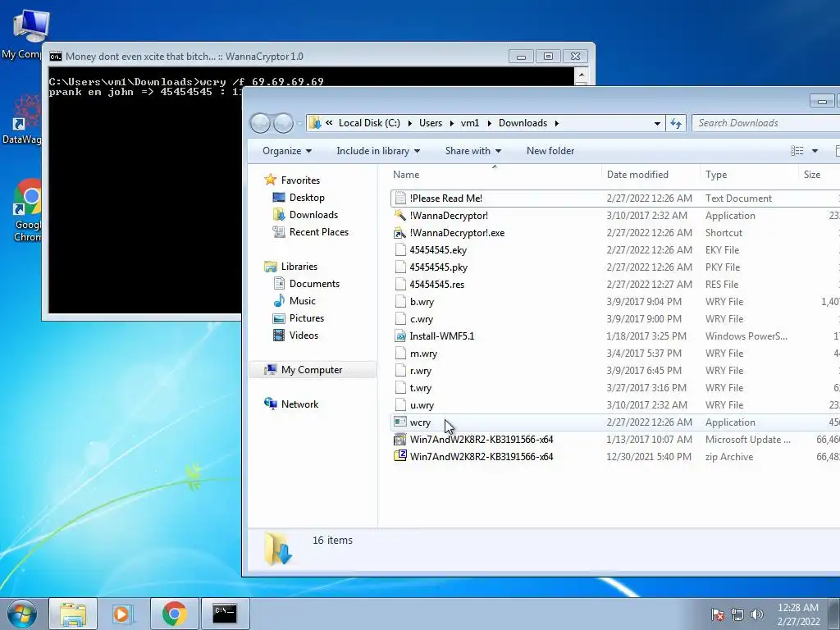Expand the address bar history dropdown arrow
Viewport: 840px width, 630px height.
[657, 123]
